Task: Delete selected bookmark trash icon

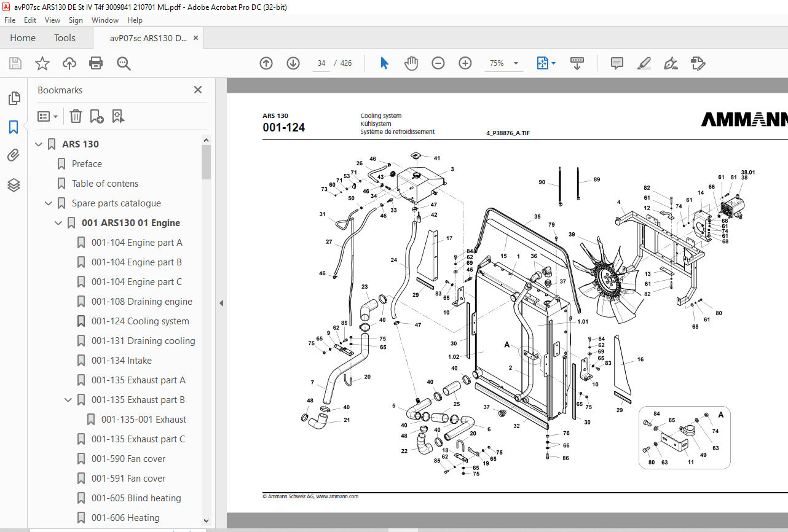Action: coord(76,116)
